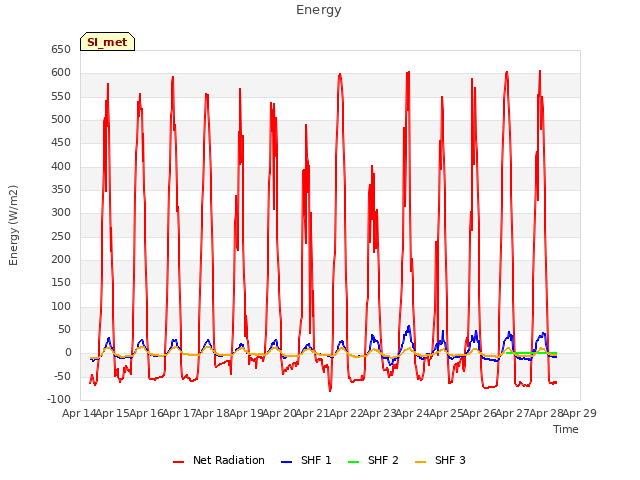
Task: Click the 500 y-axis tick label
Action: pyautogui.click(x=61, y=120)
